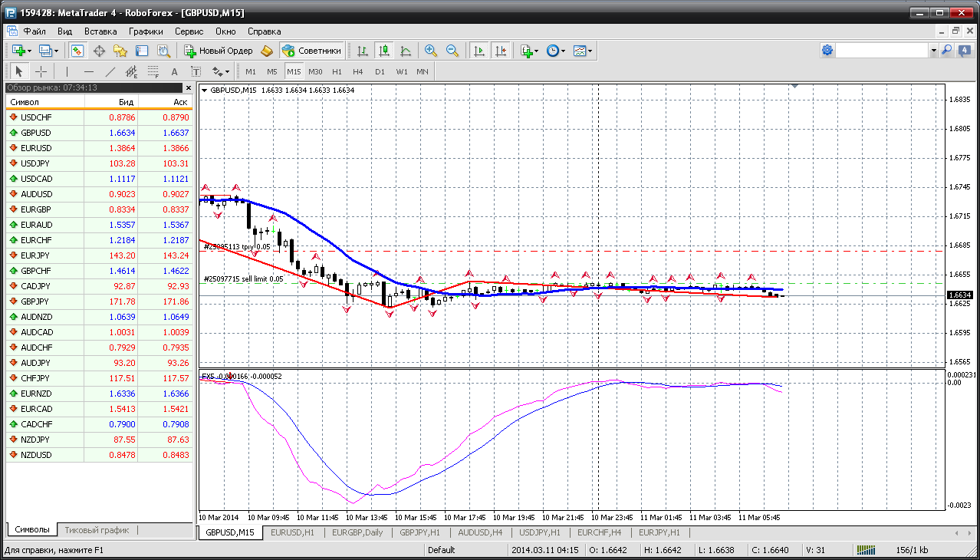The width and height of the screenshot is (980, 560).
Task: Click the Новый Ордер button
Action: pyautogui.click(x=219, y=51)
